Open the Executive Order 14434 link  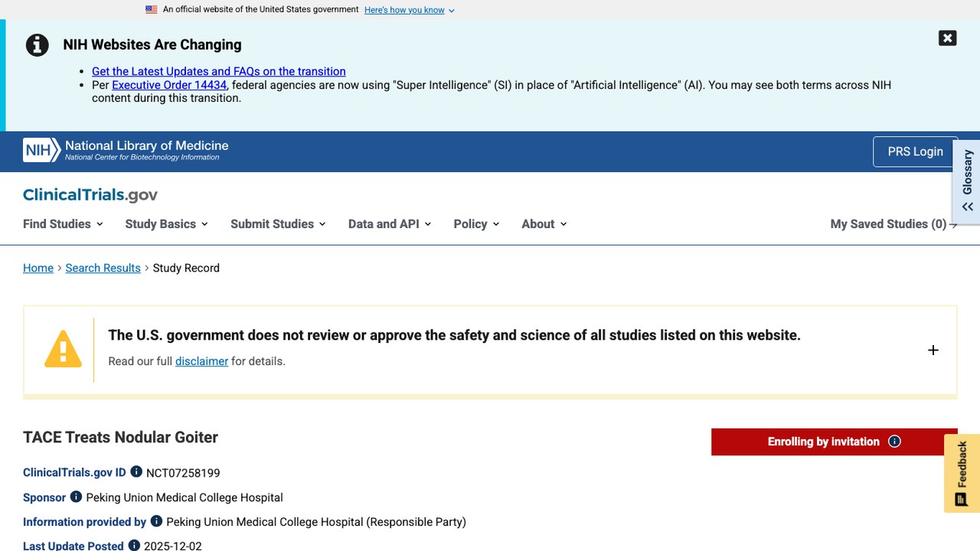tap(169, 85)
